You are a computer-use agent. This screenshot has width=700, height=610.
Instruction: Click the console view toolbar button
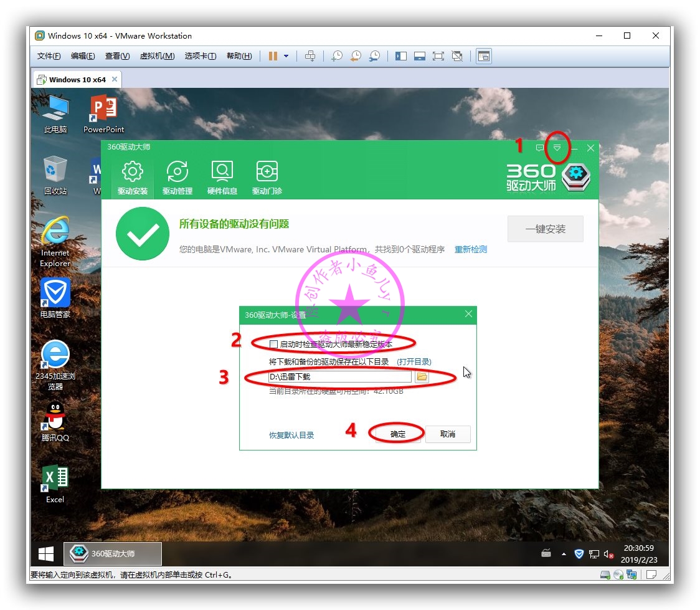click(x=484, y=56)
